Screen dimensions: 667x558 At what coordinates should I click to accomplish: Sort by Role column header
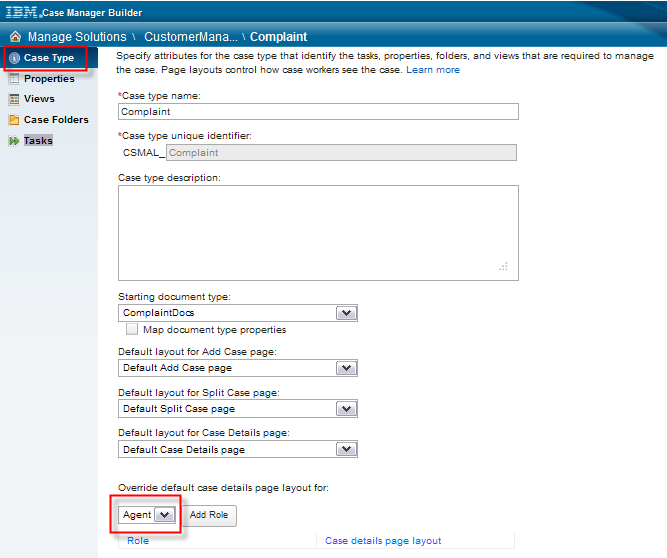click(x=138, y=541)
